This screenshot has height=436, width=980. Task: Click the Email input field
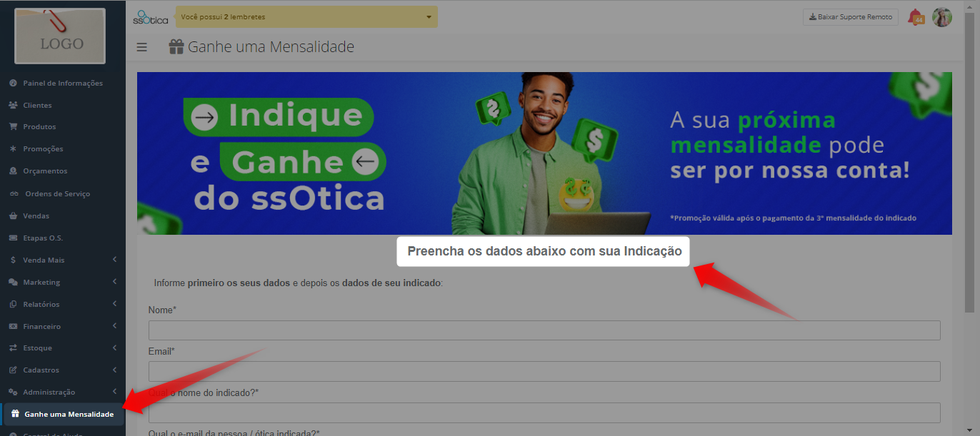(x=544, y=371)
